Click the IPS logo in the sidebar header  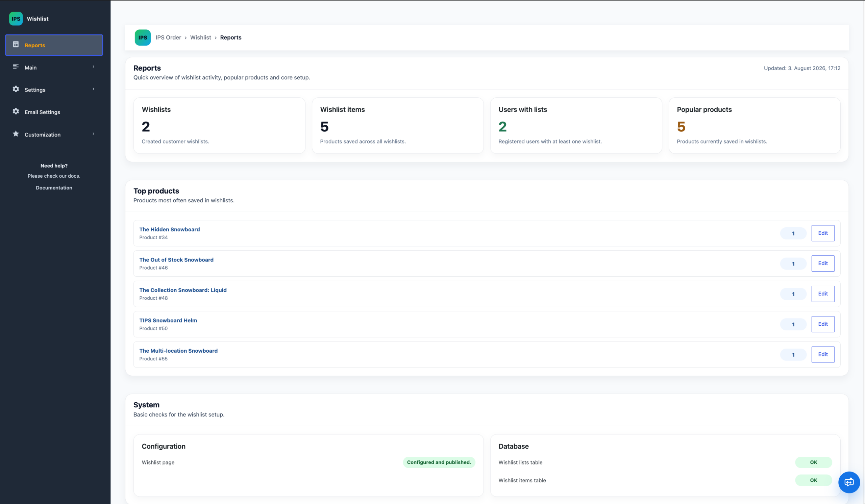[16, 19]
